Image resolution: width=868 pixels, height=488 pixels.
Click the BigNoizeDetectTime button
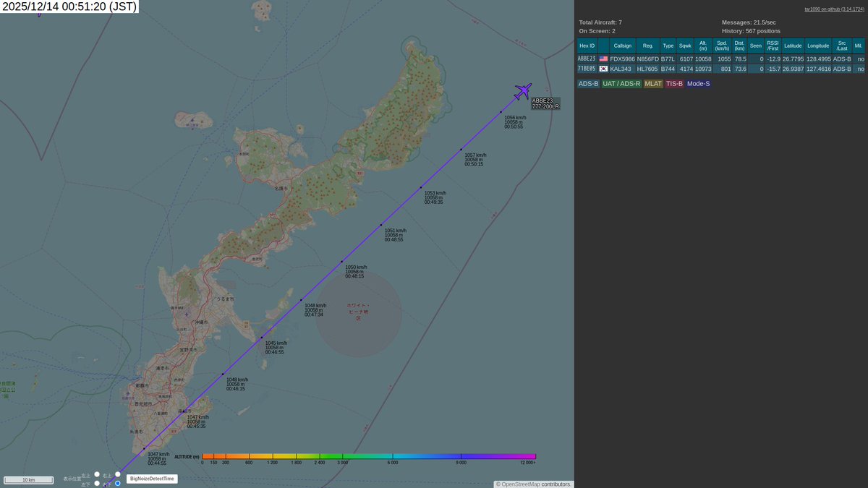(152, 479)
